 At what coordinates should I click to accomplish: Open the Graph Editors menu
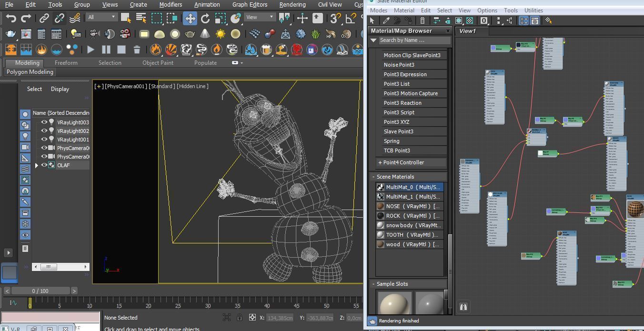250,4
